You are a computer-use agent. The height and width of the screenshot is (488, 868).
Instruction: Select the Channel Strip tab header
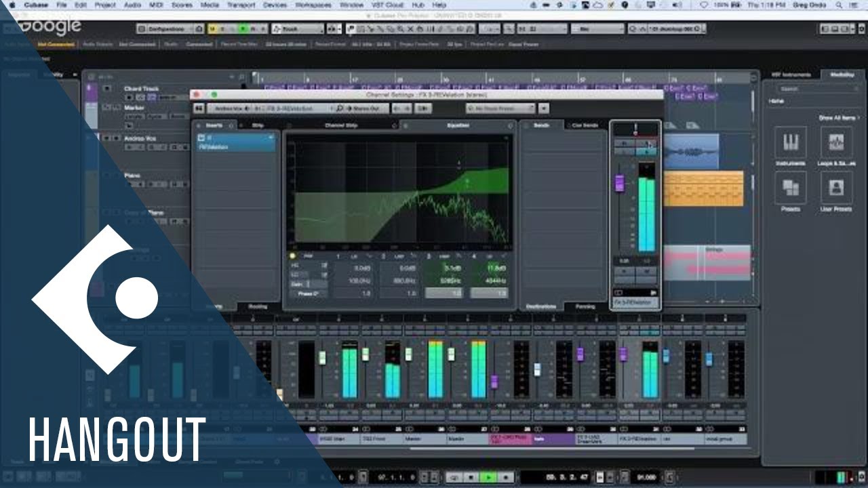click(x=340, y=125)
